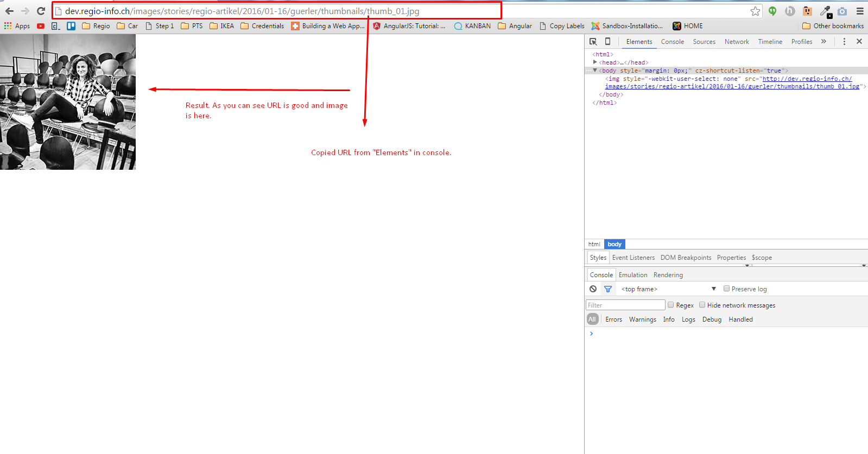Click the black-and-white photo thumbnail
This screenshot has width=868, height=454.
pos(68,102)
